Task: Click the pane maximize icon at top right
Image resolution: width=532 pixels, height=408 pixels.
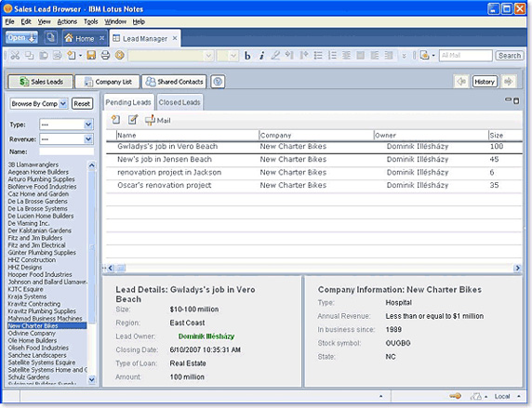Action: click(x=516, y=100)
